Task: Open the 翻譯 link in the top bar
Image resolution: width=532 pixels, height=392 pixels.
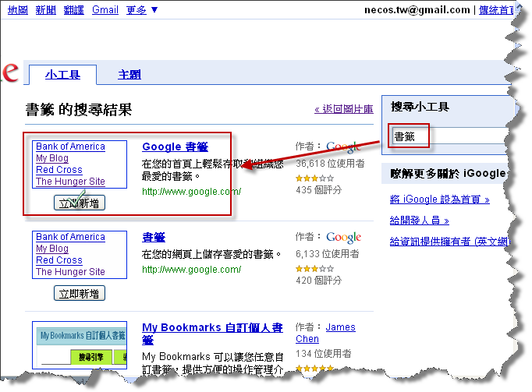Action: [x=73, y=10]
